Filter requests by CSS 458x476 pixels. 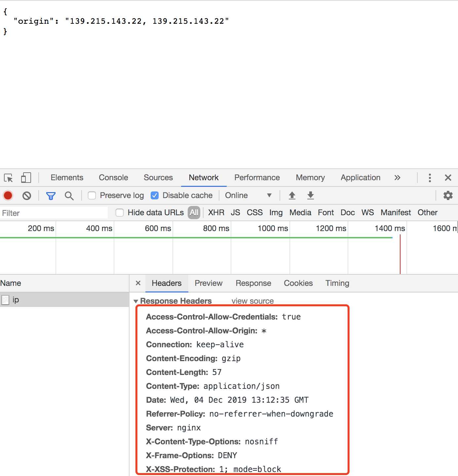(255, 213)
